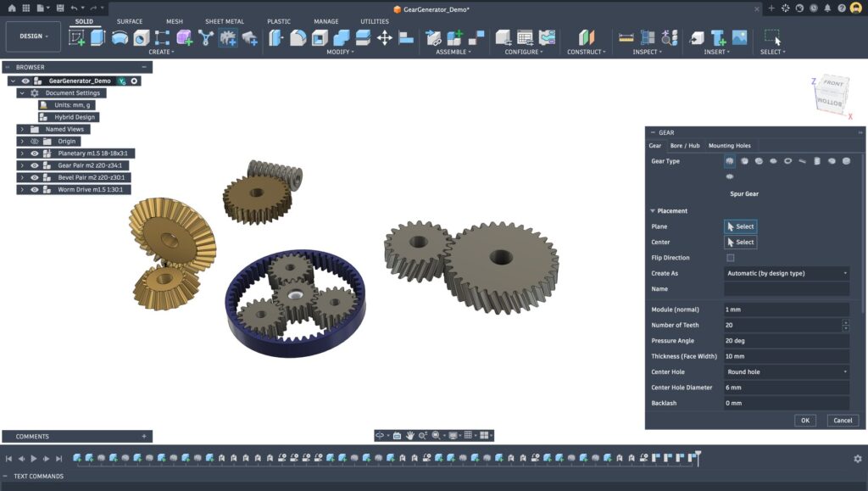
Task: Open the Bore / Hub tab
Action: (685, 146)
